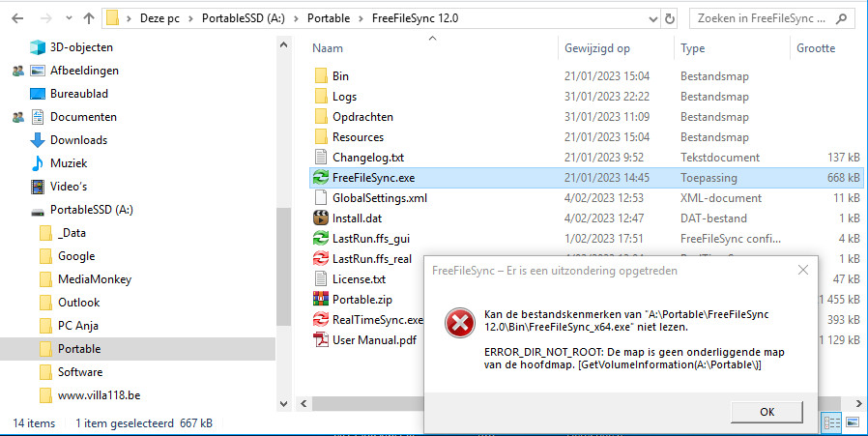Open 3D-objecten in navigation pane
The width and height of the screenshot is (868, 436).
click(81, 47)
